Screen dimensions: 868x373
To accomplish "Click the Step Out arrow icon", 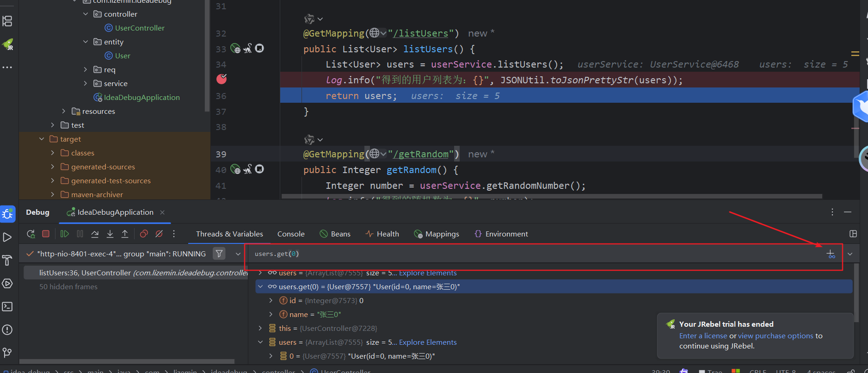I will click(125, 234).
